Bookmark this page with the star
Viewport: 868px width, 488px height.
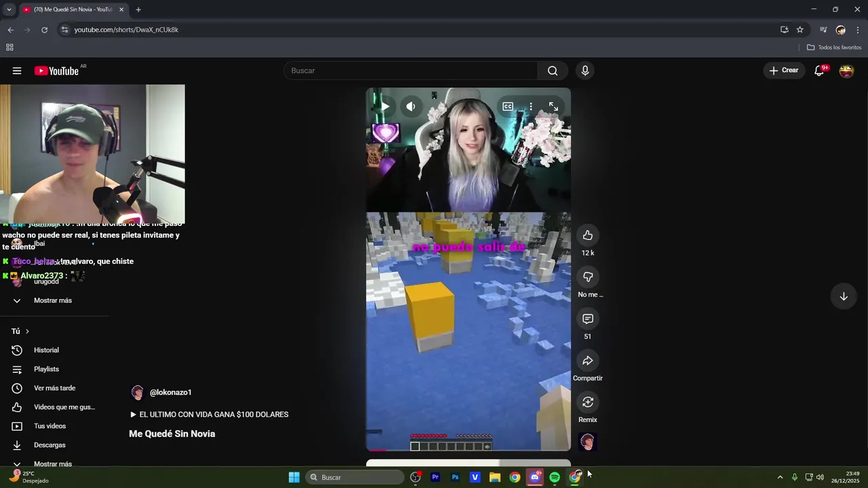point(800,30)
